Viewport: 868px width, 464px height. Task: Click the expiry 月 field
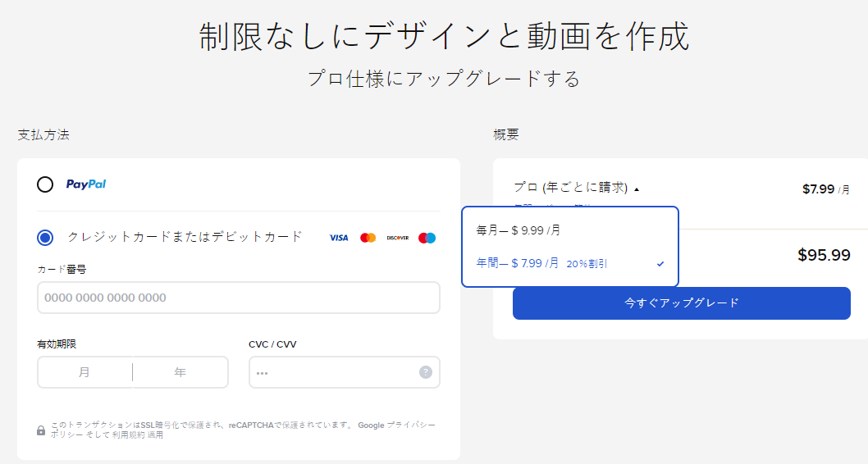coord(85,372)
